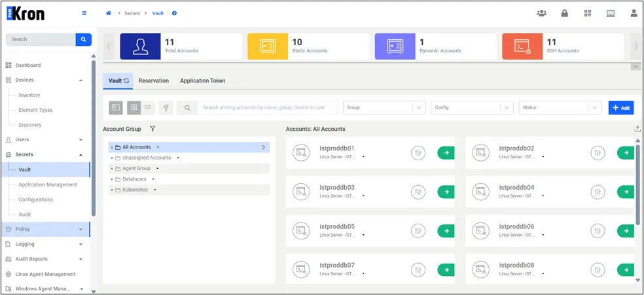The height and width of the screenshot is (295, 644).
Task: Open the Status dropdown filter
Action: click(560, 107)
